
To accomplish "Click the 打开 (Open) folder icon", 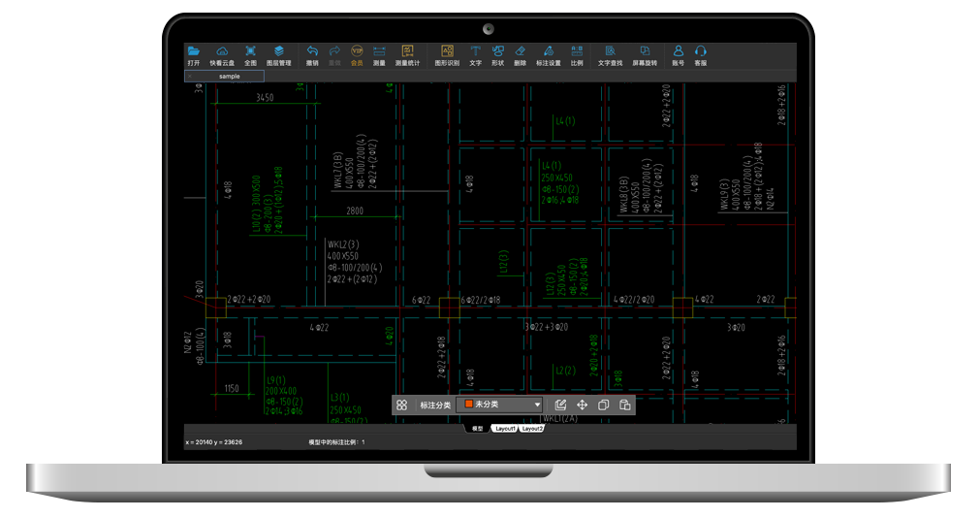I will [194, 51].
